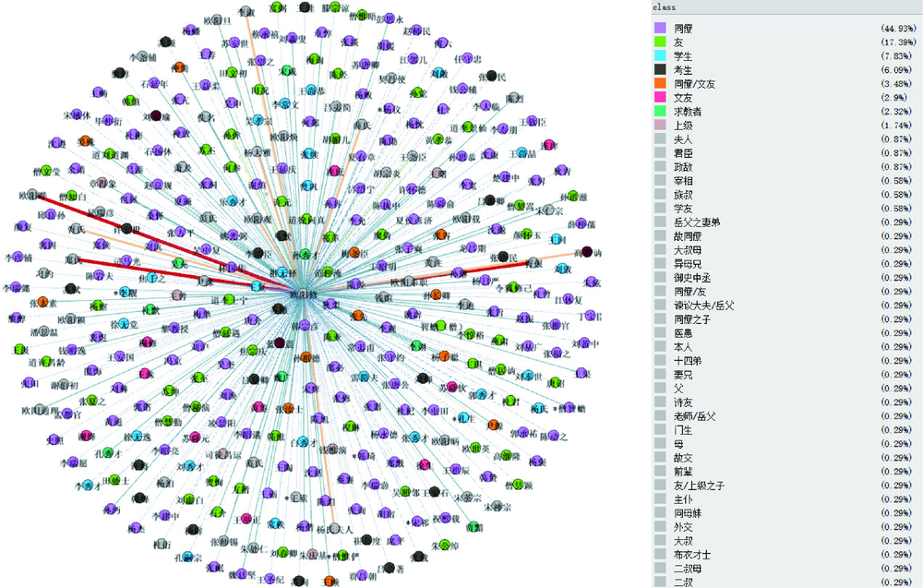This screenshot has width=923, height=588.
Task: Select the 同母妹 class entry
Action: tap(688, 512)
